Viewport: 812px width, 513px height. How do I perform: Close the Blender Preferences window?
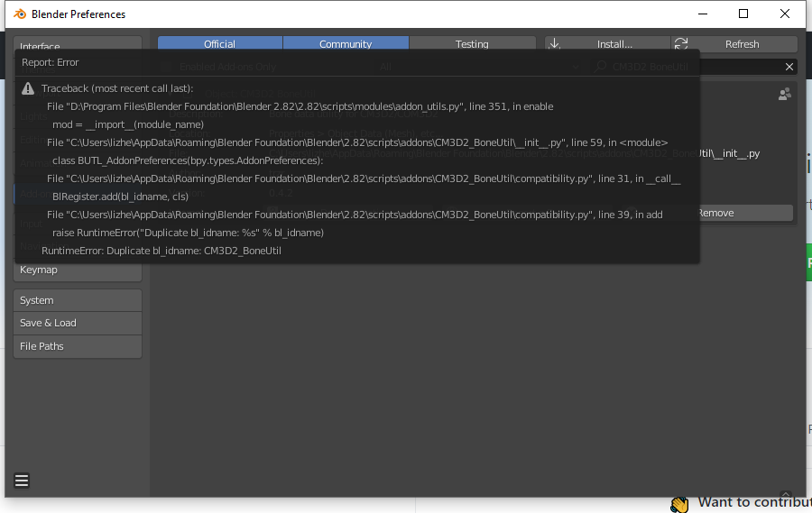(x=785, y=14)
